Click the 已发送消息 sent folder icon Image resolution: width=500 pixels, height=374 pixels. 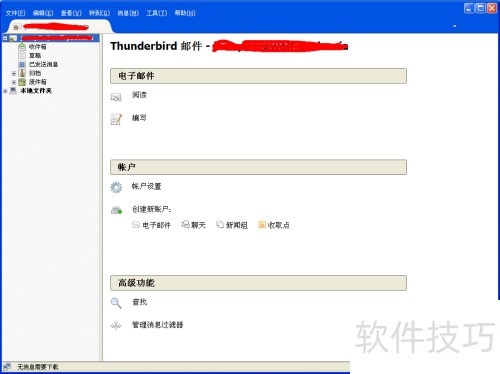(x=22, y=64)
